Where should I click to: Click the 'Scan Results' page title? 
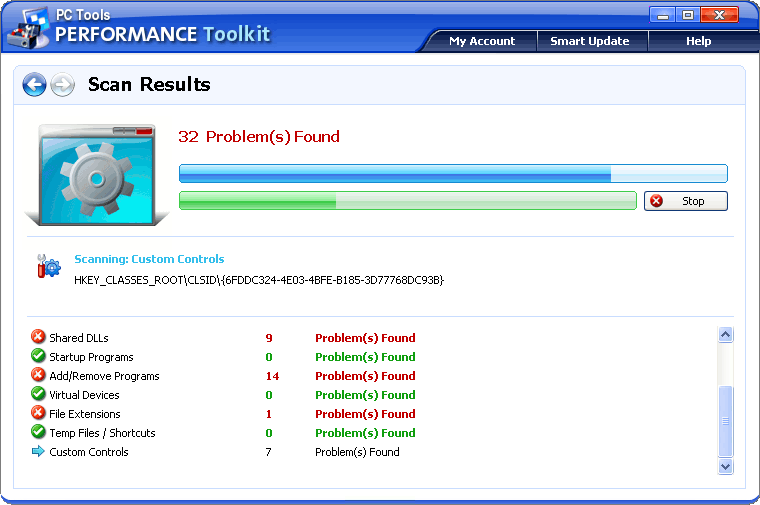tap(149, 84)
